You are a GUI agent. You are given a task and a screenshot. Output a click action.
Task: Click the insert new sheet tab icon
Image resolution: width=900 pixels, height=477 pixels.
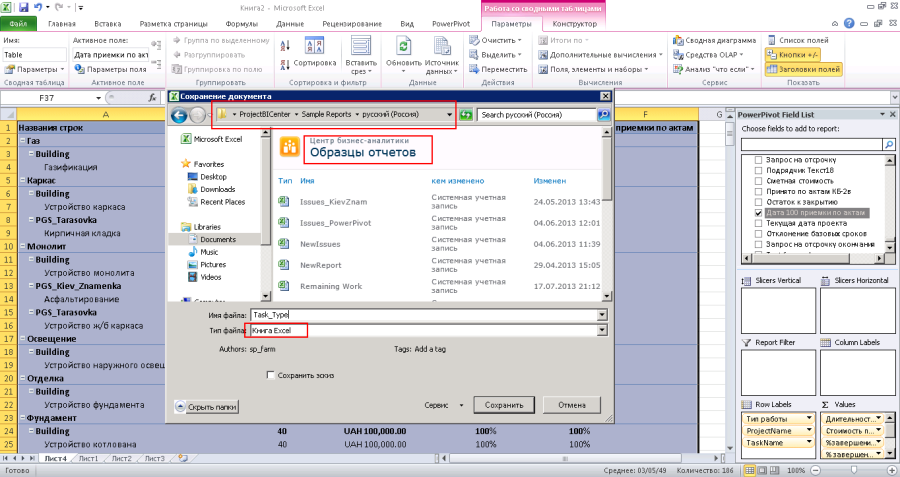183,458
